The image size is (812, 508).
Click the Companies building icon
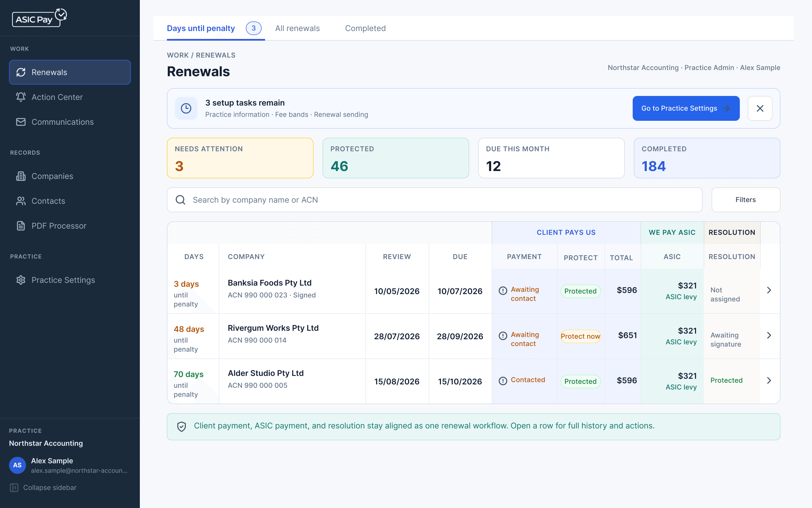tap(21, 176)
